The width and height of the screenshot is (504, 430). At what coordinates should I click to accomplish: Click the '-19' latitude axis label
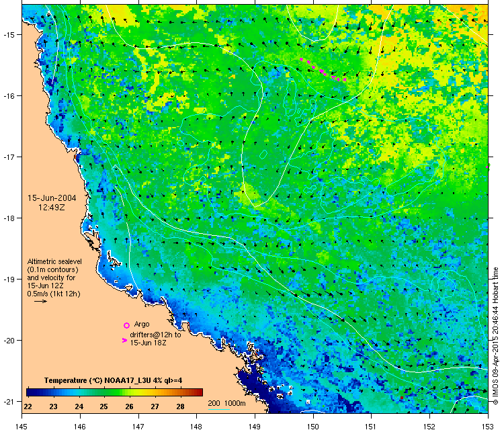click(x=8, y=279)
